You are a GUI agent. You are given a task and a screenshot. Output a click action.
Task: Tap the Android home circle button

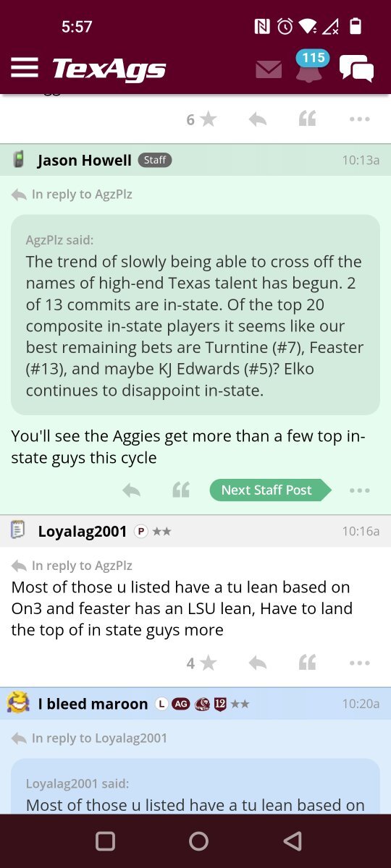click(x=198, y=841)
